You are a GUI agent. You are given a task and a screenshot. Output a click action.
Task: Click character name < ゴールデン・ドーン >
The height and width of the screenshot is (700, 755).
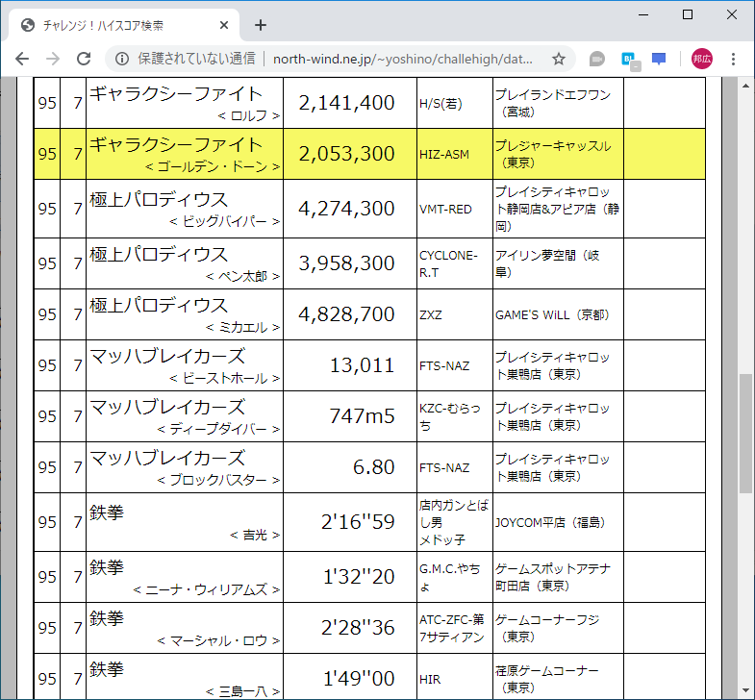[213, 167]
